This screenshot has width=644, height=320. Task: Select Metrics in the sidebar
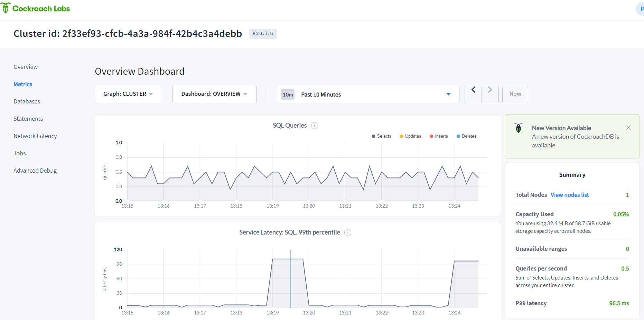coord(23,84)
